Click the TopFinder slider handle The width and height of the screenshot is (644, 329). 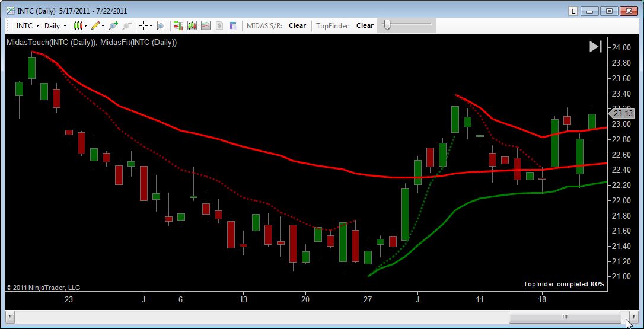(x=387, y=25)
